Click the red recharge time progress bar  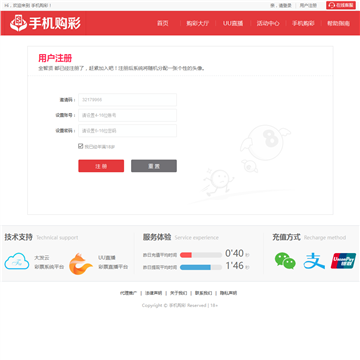(201, 255)
